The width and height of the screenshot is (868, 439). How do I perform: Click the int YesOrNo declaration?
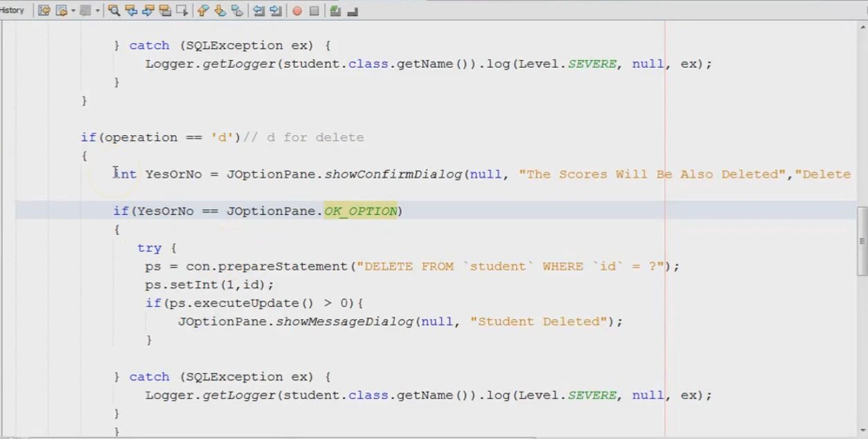[x=157, y=174]
